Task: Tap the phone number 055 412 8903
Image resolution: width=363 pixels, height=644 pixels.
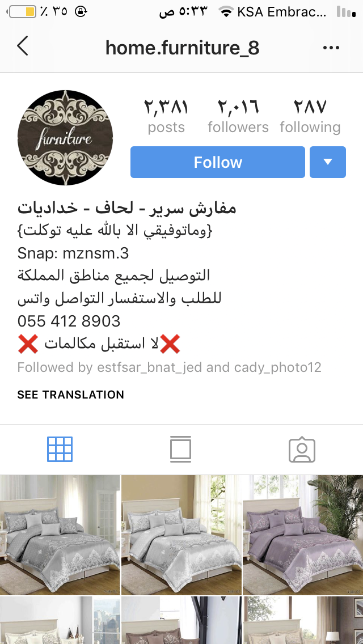Action: 69,321
